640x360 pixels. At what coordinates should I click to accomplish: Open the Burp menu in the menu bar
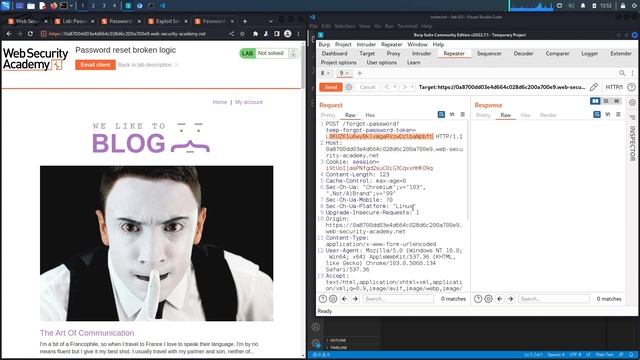pos(324,44)
